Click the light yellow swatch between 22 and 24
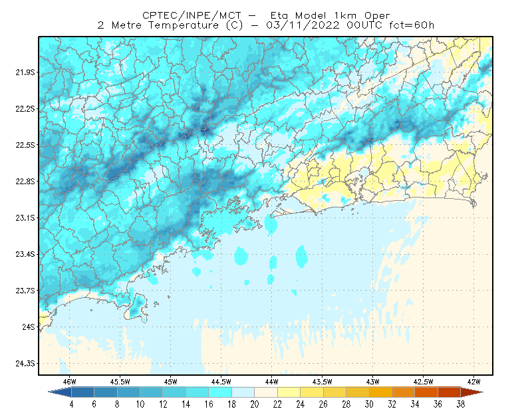Image resolution: width=532 pixels, height=411 pixels. pos(289,392)
